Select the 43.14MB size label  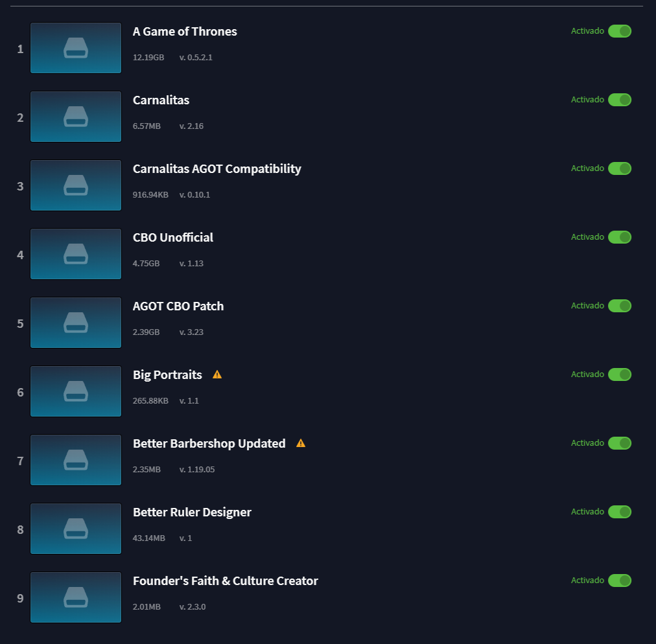pos(149,538)
